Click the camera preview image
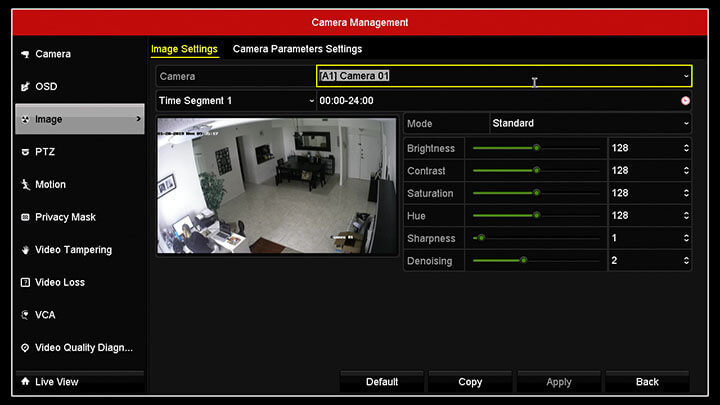This screenshot has width=720, height=405. click(277, 185)
